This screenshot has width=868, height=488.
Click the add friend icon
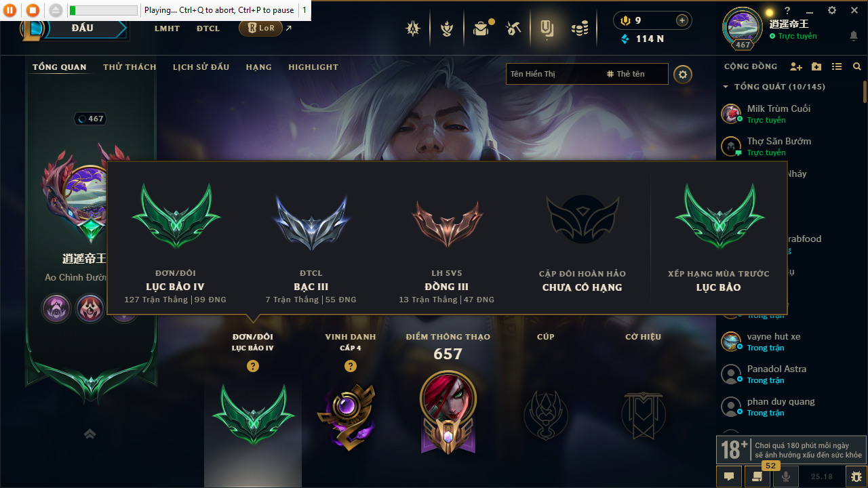[796, 66]
